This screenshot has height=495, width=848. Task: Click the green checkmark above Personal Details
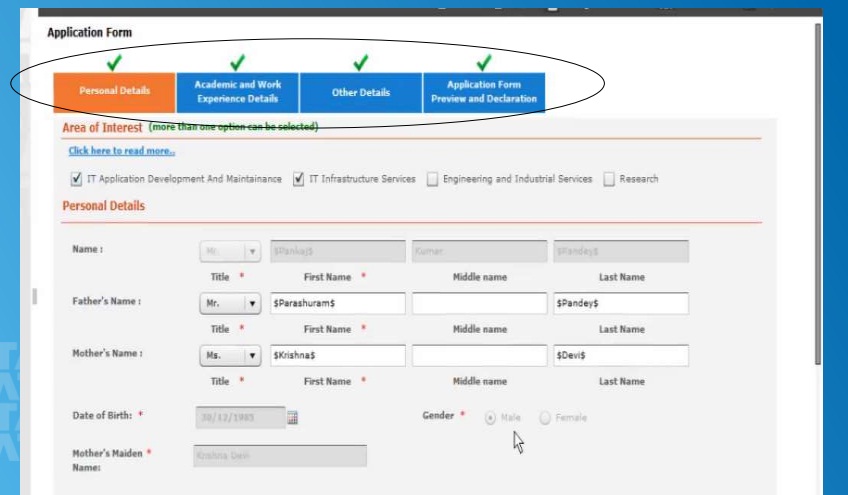point(114,63)
